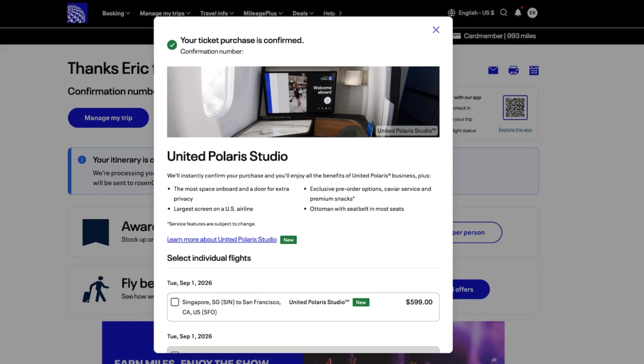Expand the Manage my trips dropdown
The width and height of the screenshot is (644, 364).
click(x=165, y=13)
